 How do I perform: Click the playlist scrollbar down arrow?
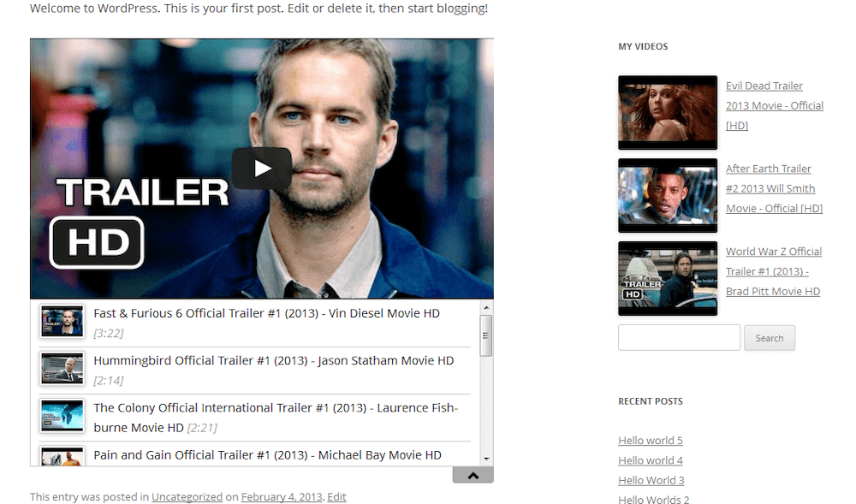pyautogui.click(x=486, y=460)
